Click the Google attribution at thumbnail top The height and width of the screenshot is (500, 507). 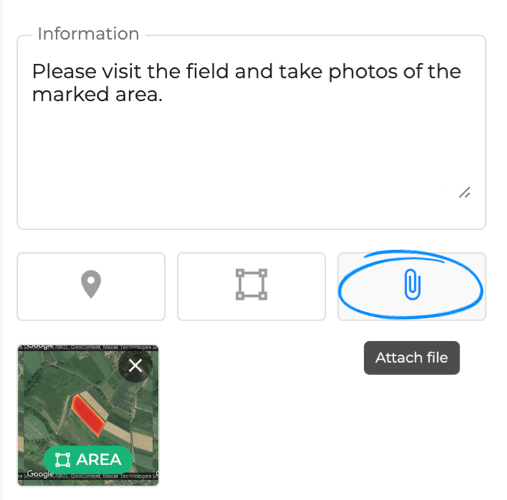point(40,346)
